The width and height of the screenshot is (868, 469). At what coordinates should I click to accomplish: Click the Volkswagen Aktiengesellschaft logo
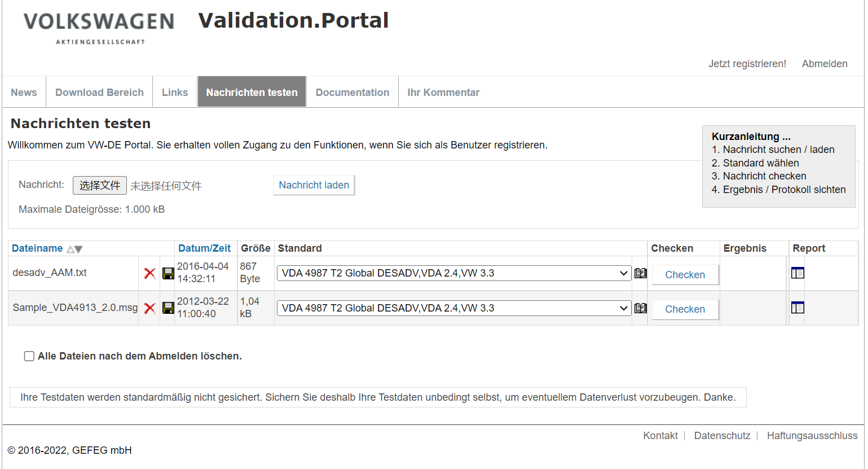pyautogui.click(x=99, y=28)
